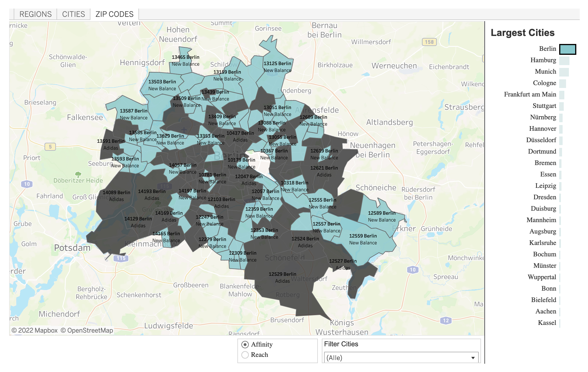Select Stuttgart in Largest Cities list
This screenshot has width=588, height=372.
click(544, 106)
